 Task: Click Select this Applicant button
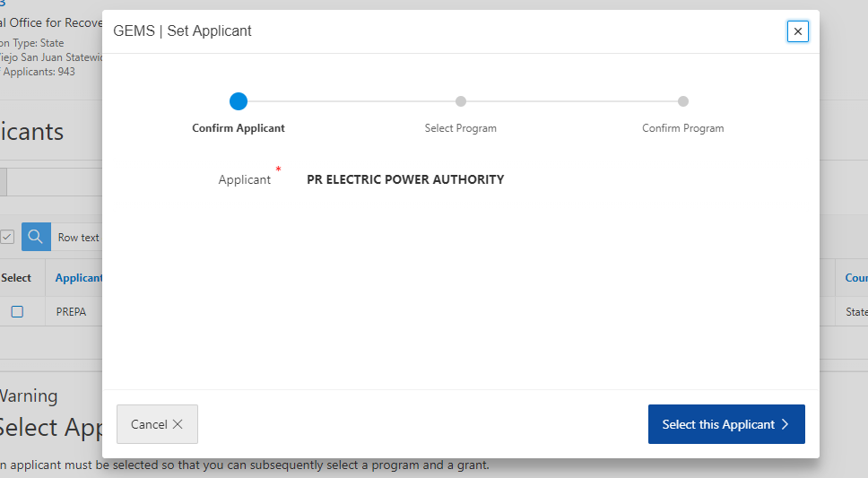pos(726,424)
